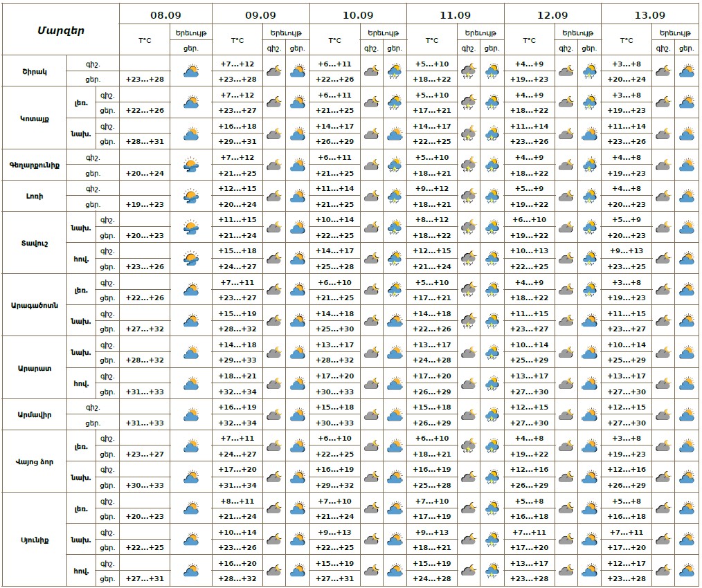The width and height of the screenshot is (702, 588).
Task: Click the Մարզեր header cell
Action: (x=60, y=30)
